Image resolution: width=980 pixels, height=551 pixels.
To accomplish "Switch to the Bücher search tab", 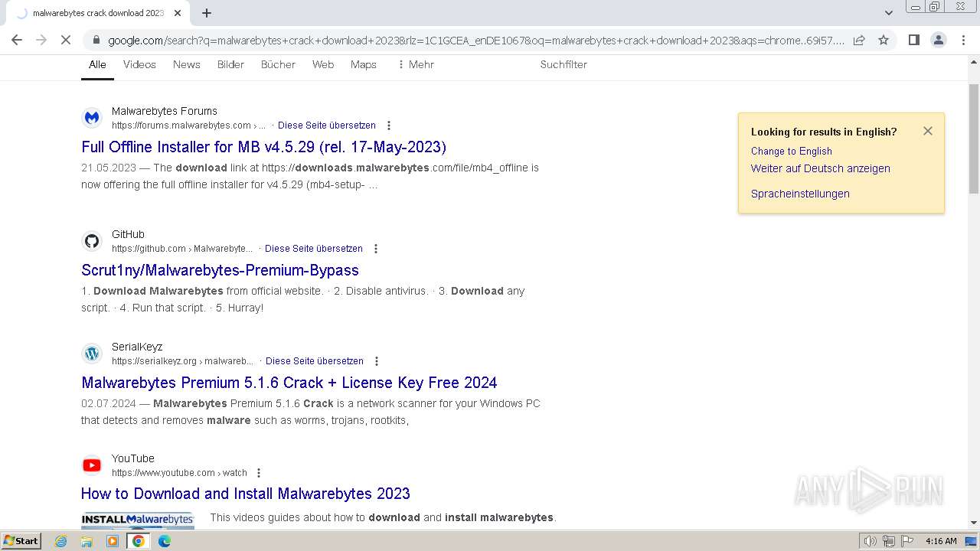I will click(278, 64).
